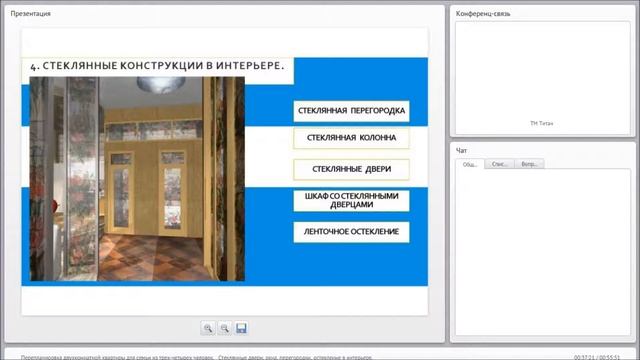Click the interior rendering image on slide

tap(137, 179)
